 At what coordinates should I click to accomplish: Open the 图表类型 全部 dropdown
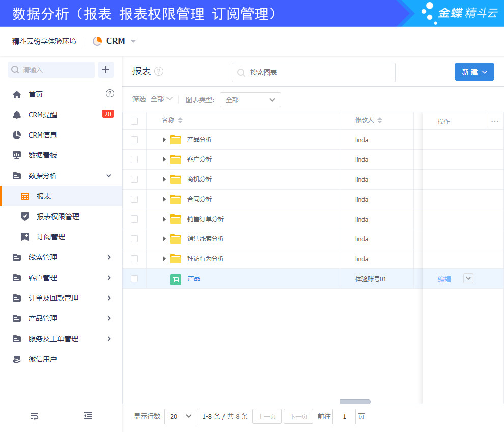(250, 100)
